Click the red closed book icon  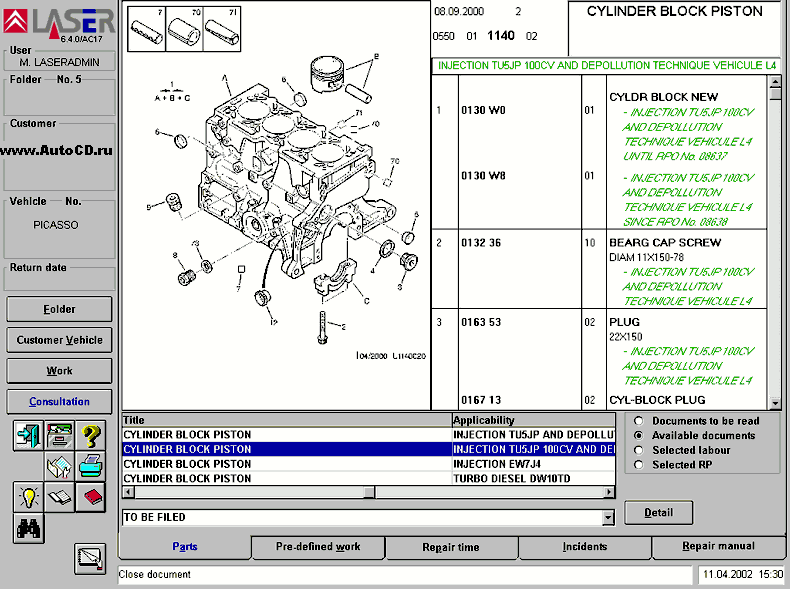pos(91,497)
